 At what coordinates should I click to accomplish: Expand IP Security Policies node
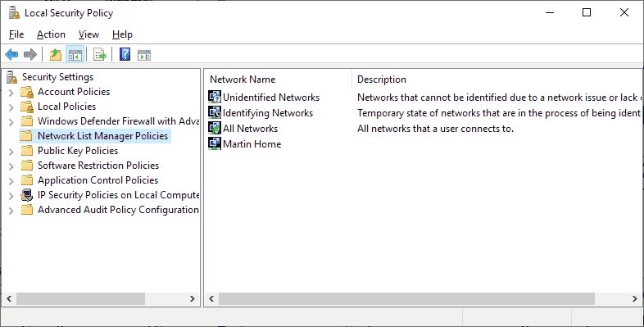(x=11, y=196)
